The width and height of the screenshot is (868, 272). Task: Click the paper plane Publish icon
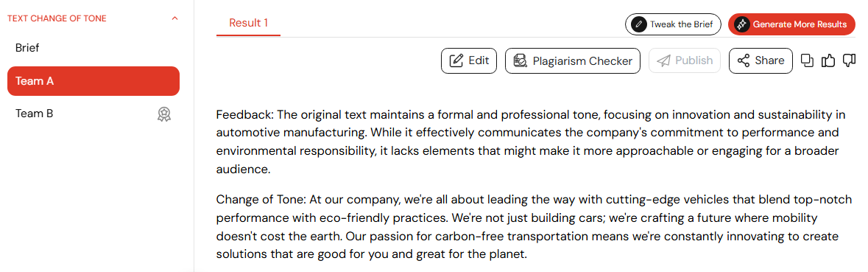pos(663,61)
